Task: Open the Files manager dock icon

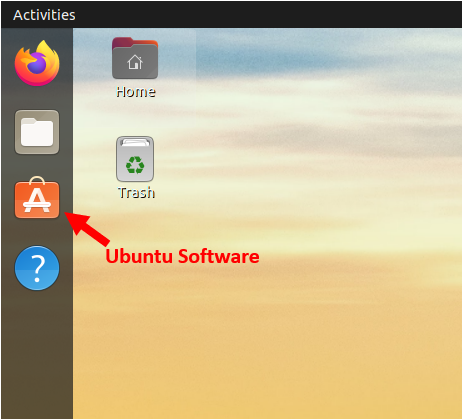Action: pos(37,132)
